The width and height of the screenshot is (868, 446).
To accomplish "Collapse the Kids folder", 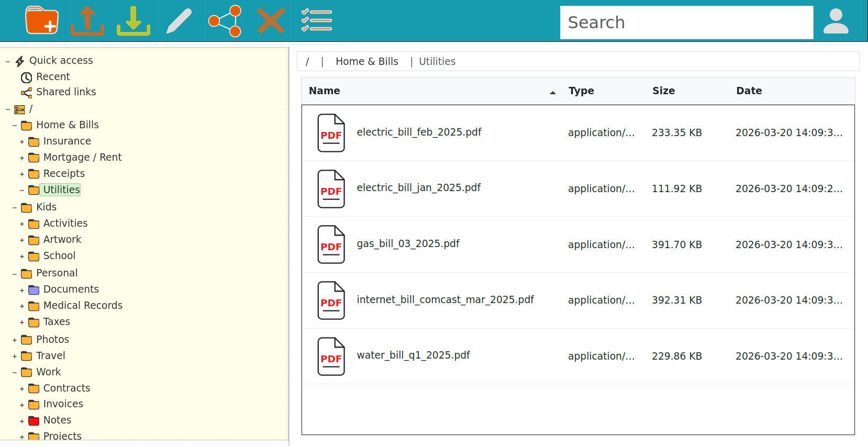I will 15,208.
